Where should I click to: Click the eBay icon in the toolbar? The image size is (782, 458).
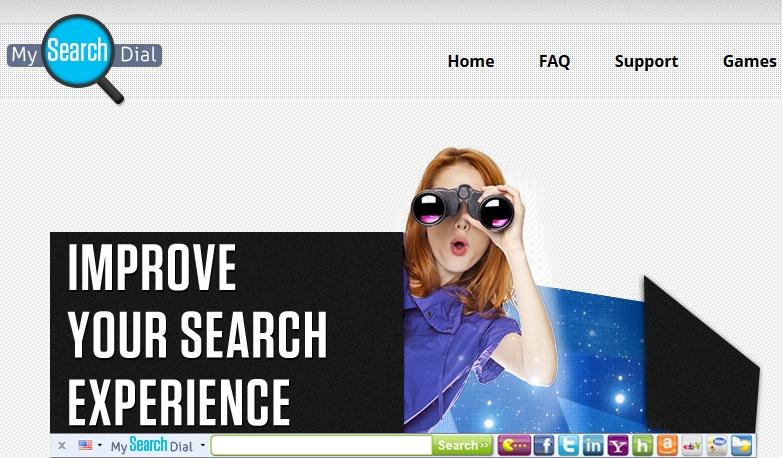pos(692,445)
